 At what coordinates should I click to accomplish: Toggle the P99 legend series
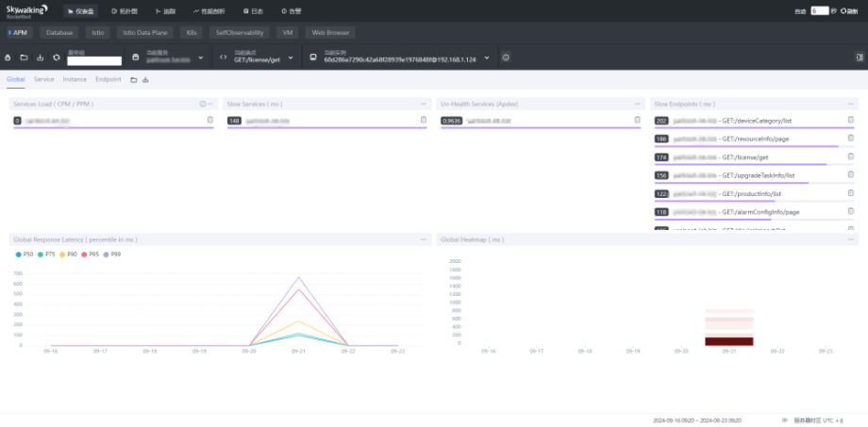tap(112, 255)
